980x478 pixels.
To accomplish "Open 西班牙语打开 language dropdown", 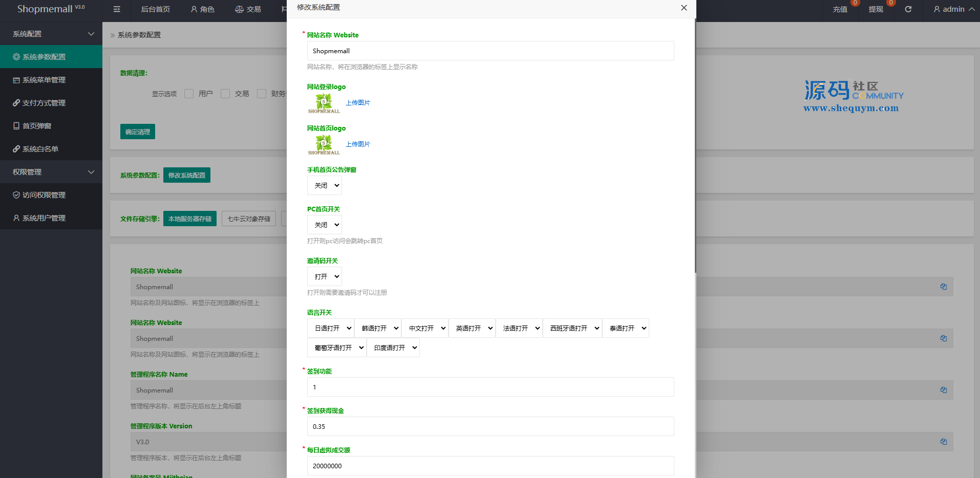I will pyautogui.click(x=572, y=328).
